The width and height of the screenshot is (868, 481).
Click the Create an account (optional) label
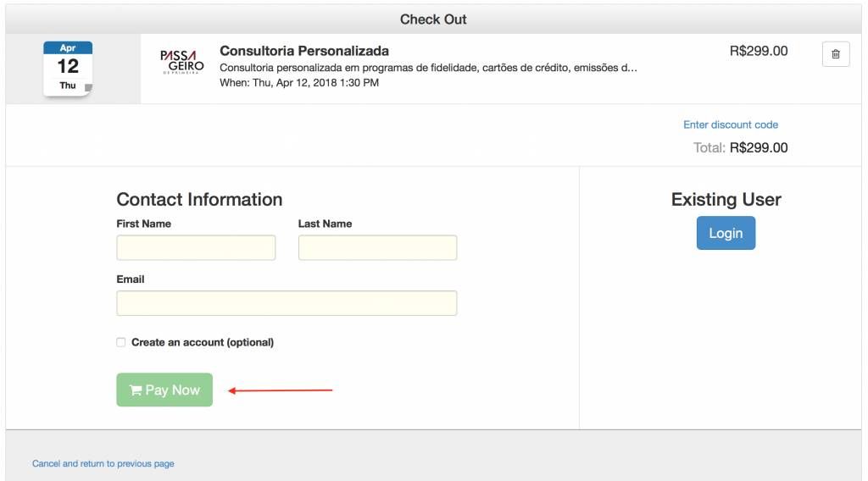click(203, 342)
